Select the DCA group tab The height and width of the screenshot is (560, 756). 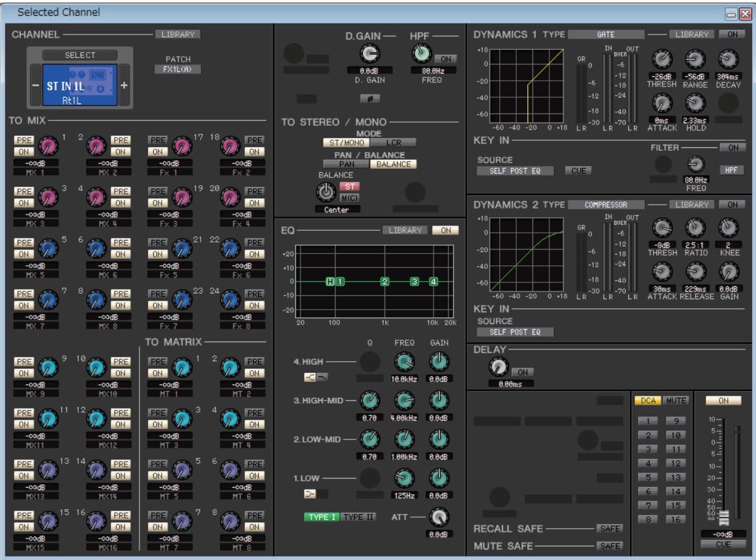pos(648,401)
